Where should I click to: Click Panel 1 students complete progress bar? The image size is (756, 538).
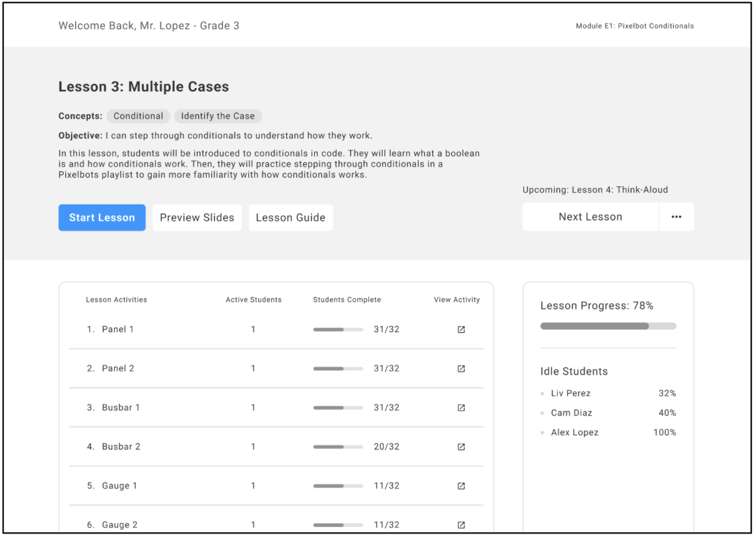point(338,330)
